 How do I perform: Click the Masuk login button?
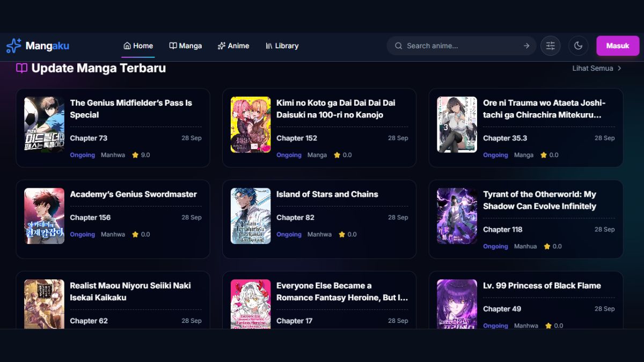618,46
